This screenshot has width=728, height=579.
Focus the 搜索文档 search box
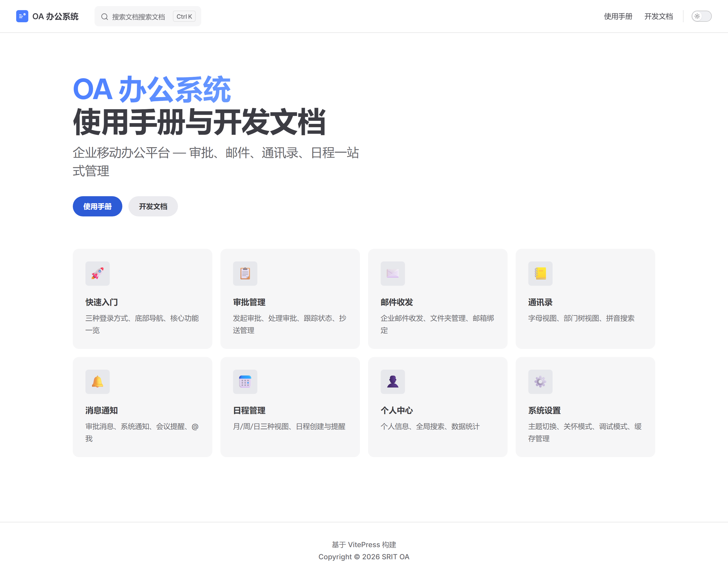pyautogui.click(x=148, y=16)
